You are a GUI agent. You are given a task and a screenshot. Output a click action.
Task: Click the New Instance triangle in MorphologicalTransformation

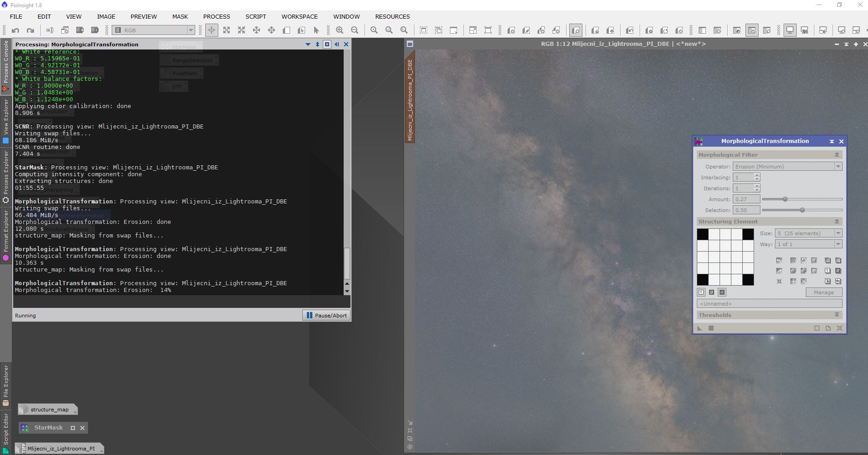[x=700, y=328]
